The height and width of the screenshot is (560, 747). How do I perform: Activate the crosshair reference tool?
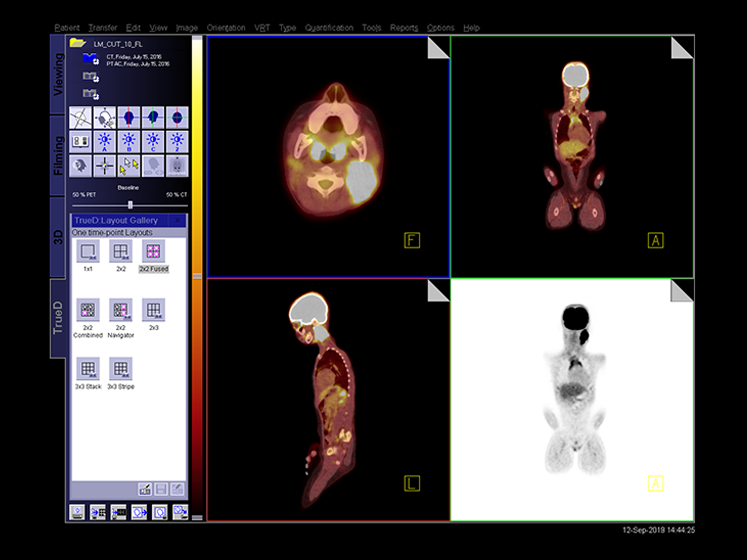tap(104, 166)
